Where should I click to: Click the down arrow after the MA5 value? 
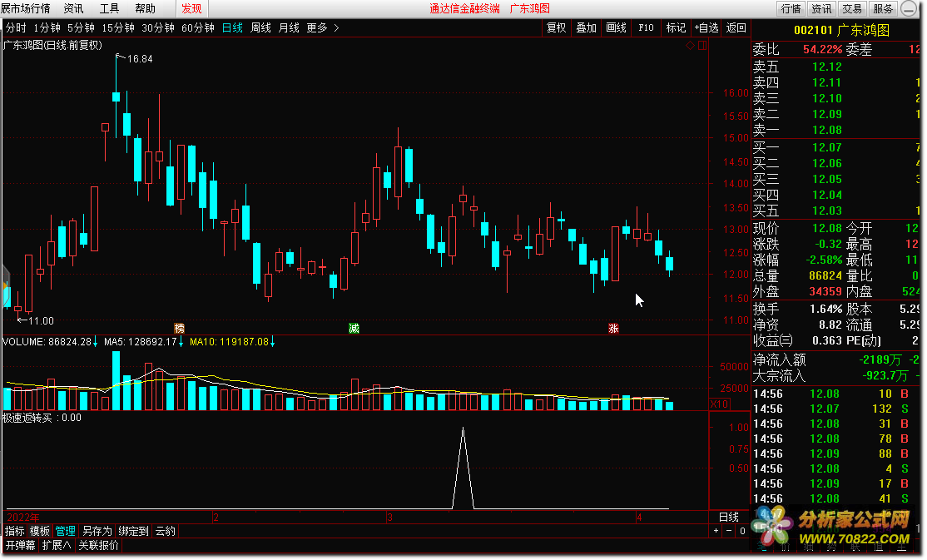181,342
